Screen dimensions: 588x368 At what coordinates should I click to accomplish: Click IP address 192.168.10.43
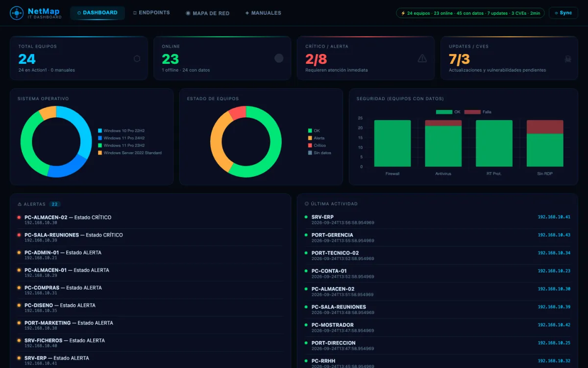554,235
